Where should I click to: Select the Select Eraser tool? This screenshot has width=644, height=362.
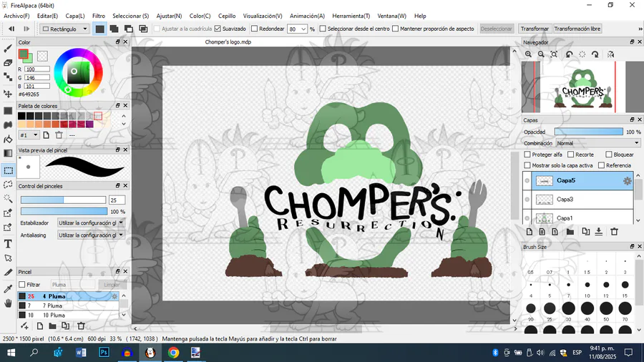coord(8,227)
